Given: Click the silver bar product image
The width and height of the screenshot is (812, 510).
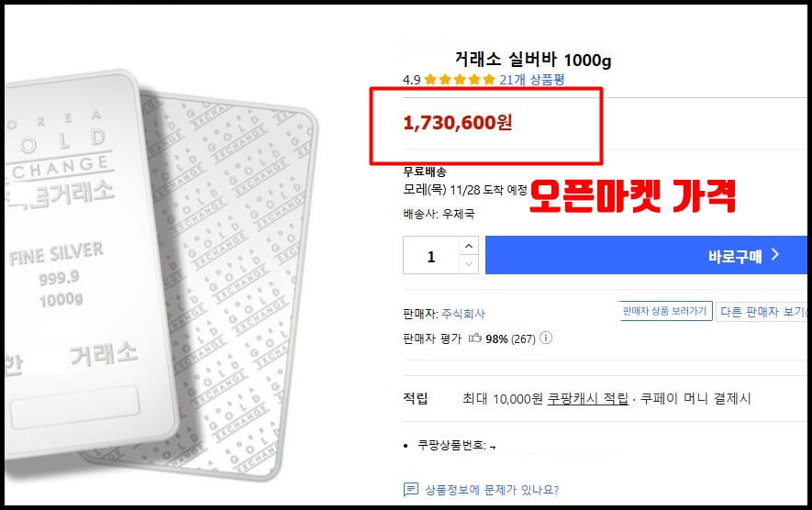Looking at the screenshot, I should click(x=161, y=274).
